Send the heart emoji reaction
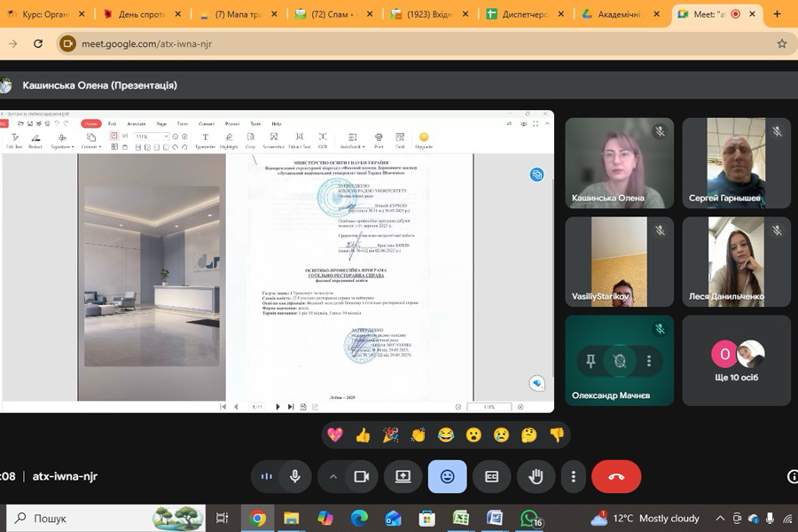 (334, 434)
